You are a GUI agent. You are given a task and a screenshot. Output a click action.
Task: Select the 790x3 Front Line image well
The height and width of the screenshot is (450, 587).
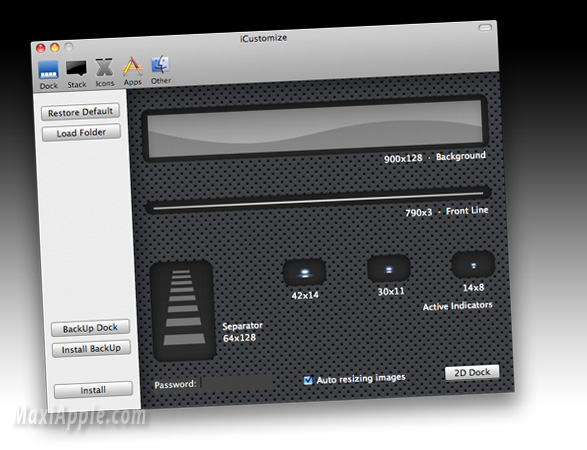coord(318,200)
